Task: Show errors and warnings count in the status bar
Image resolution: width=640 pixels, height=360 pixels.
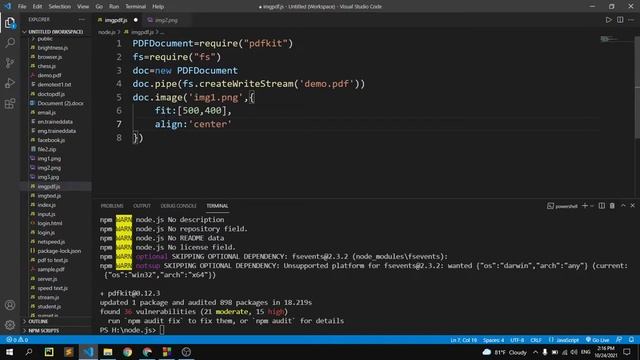Action: pyautogui.click(x=17, y=340)
